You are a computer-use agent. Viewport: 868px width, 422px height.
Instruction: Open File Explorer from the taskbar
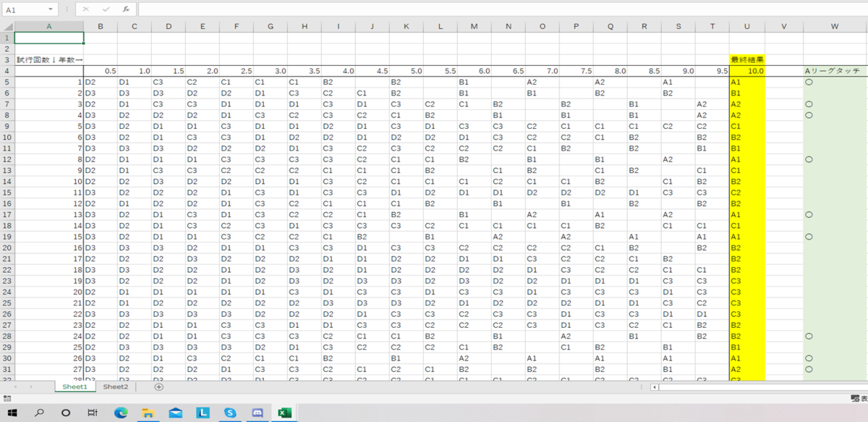click(x=148, y=412)
